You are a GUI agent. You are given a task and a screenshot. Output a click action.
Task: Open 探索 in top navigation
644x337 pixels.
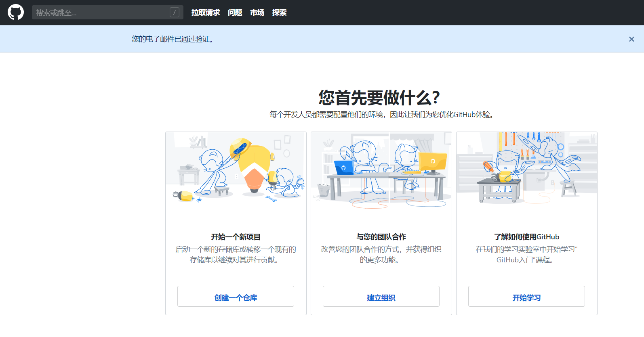coord(280,13)
